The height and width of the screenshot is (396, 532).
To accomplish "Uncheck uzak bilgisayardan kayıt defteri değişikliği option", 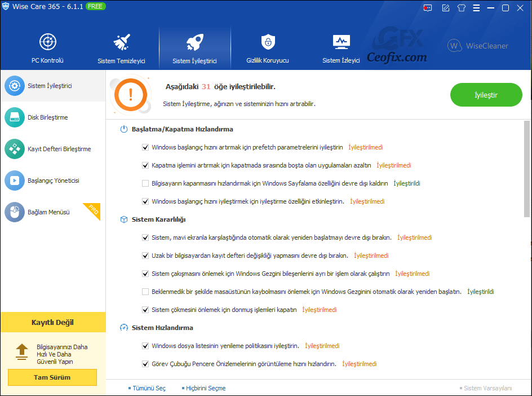I will [x=145, y=256].
